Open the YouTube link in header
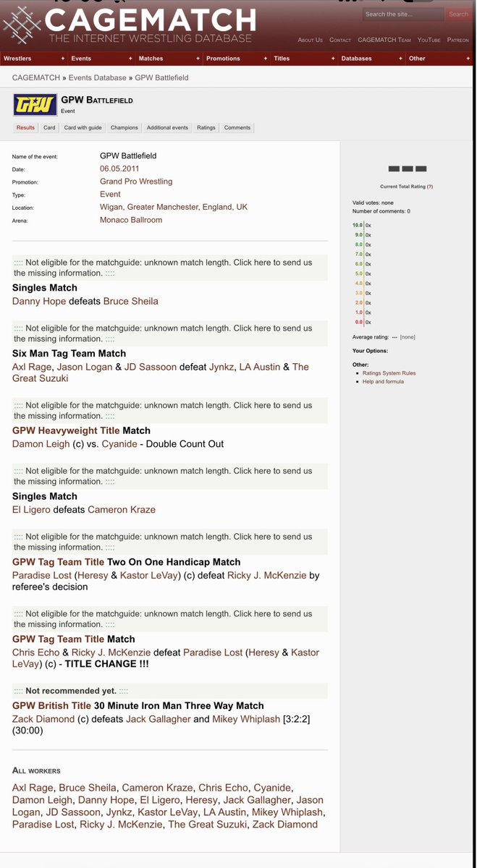Viewport: 477px width, 868px height. [x=429, y=40]
